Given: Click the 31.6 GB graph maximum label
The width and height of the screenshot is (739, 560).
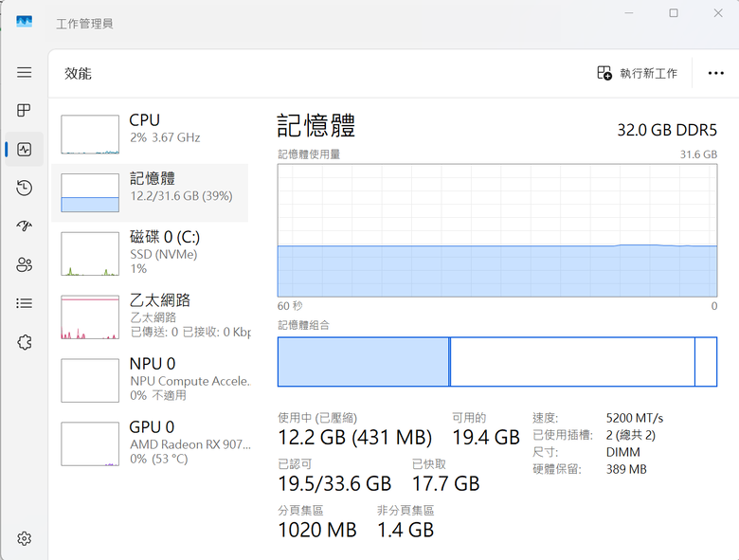Looking at the screenshot, I should [698, 154].
